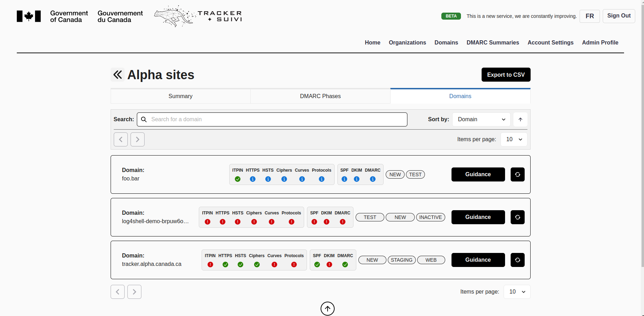644x316 pixels.
Task: Refresh scan for log4shell-demo domain
Action: 518,217
